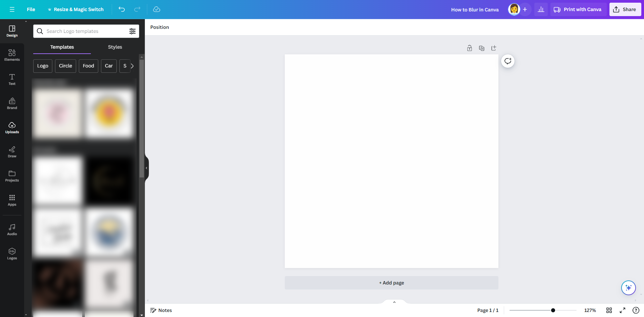Viewport: 644px width, 317px height.
Task: Select the Food category chip
Action: click(x=89, y=66)
